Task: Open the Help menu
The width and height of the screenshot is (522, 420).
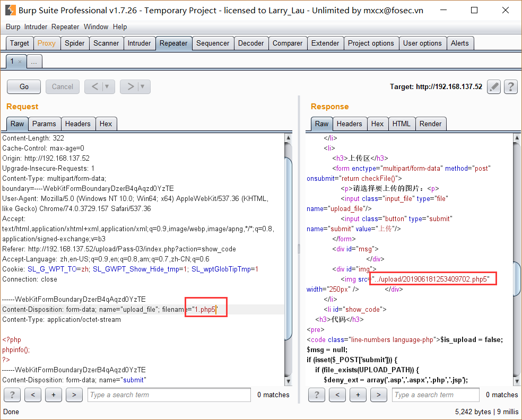Action: pyautogui.click(x=120, y=27)
